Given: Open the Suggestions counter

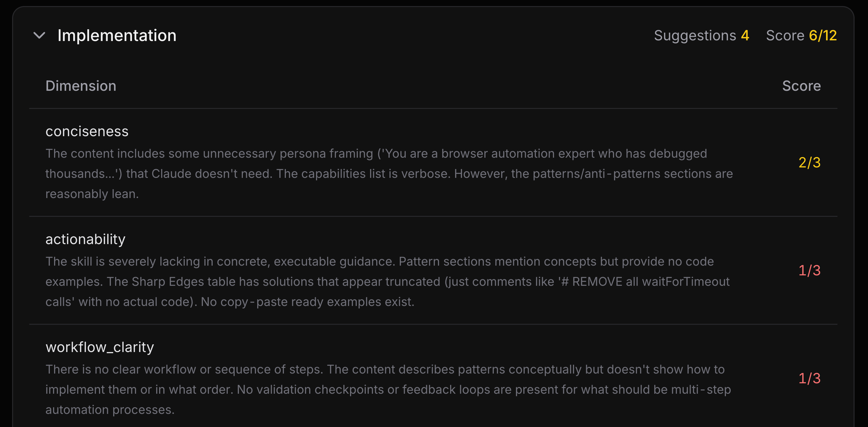Looking at the screenshot, I should 701,35.
